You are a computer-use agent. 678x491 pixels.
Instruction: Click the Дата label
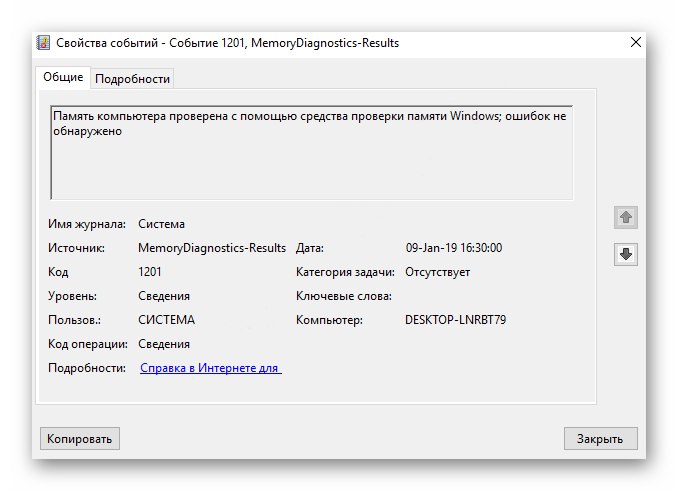click(310, 249)
